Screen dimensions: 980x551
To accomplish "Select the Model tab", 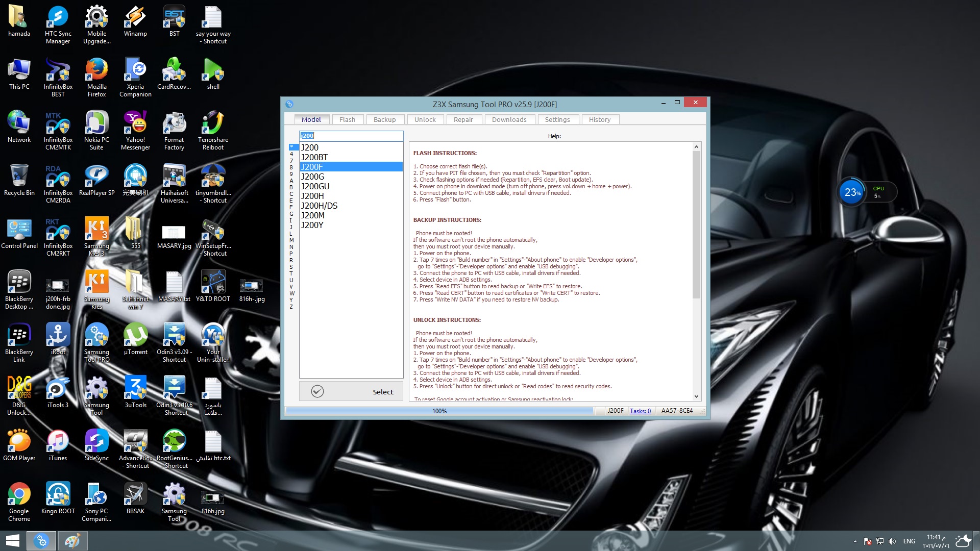I will (311, 119).
